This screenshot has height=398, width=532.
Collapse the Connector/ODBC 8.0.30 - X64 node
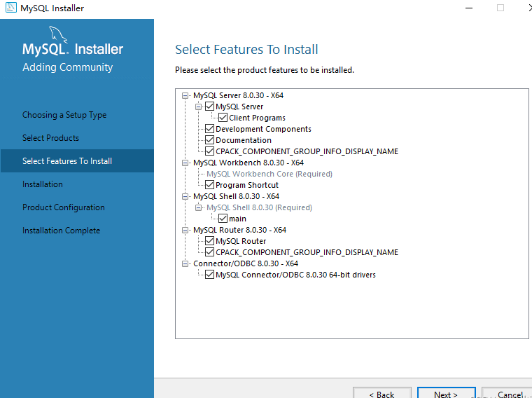click(185, 263)
